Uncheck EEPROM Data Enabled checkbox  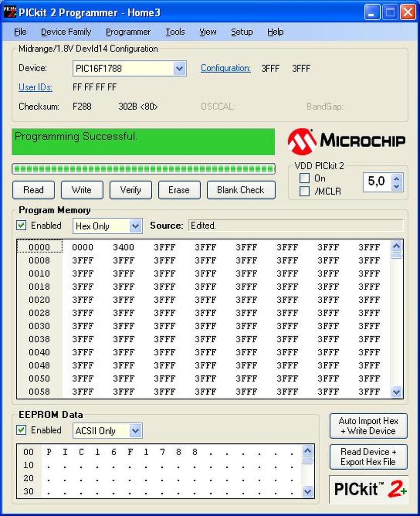pos(21,430)
